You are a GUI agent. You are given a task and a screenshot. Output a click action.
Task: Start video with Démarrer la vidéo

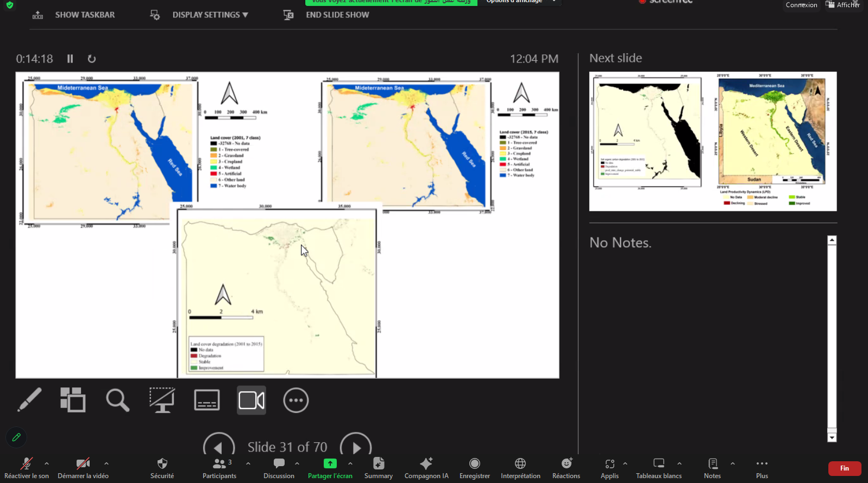tap(83, 468)
